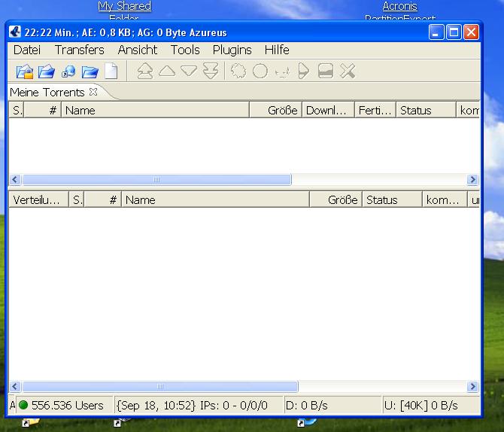Viewport: 504px width, 432px height.
Task: Click lower scrollbar right arrow
Action: click(x=472, y=386)
